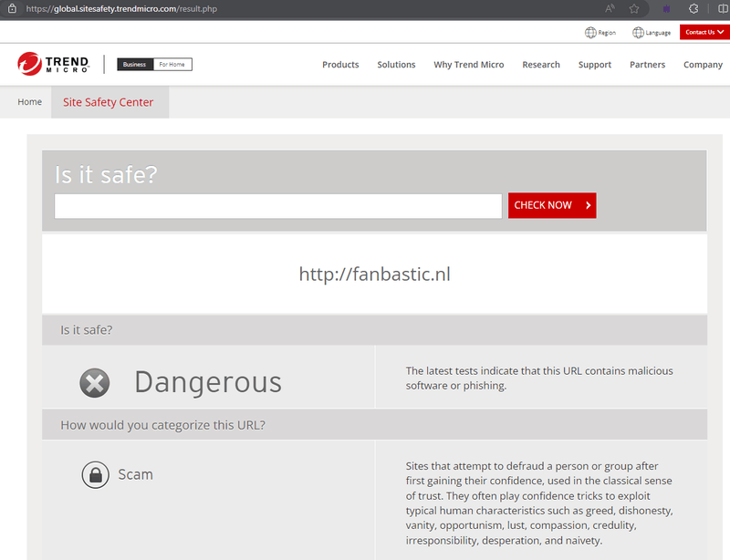Click the Dangerous X status icon
Screen dimensions: 730x560
95,383
